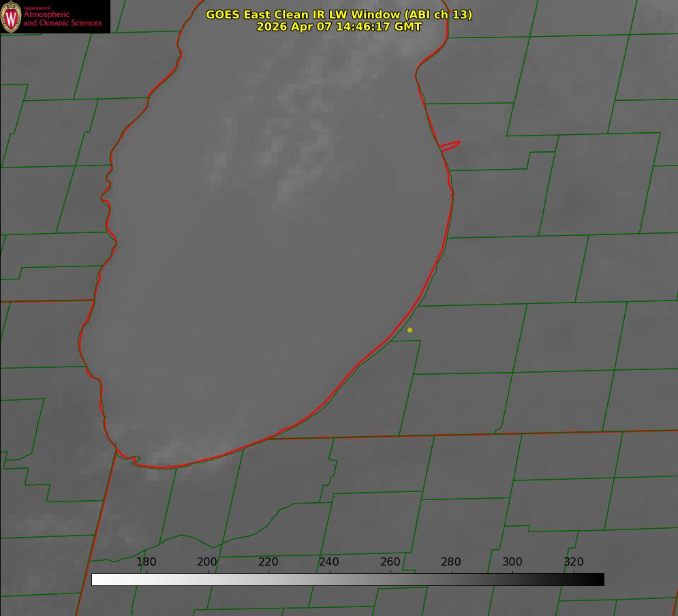Click the 320 label on the colorbar

tap(574, 561)
